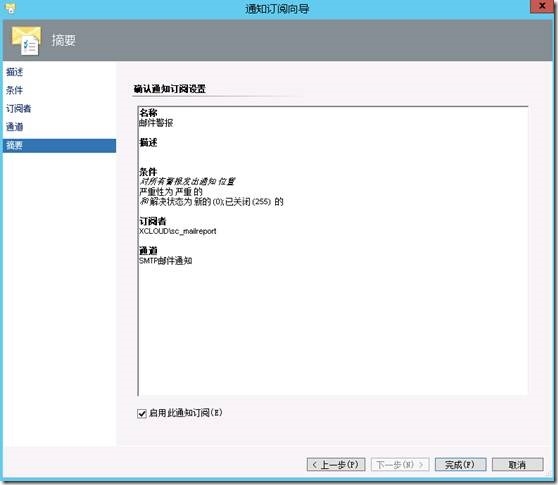Open the 通道 step
This screenshot has height=485, width=558.
coord(15,127)
